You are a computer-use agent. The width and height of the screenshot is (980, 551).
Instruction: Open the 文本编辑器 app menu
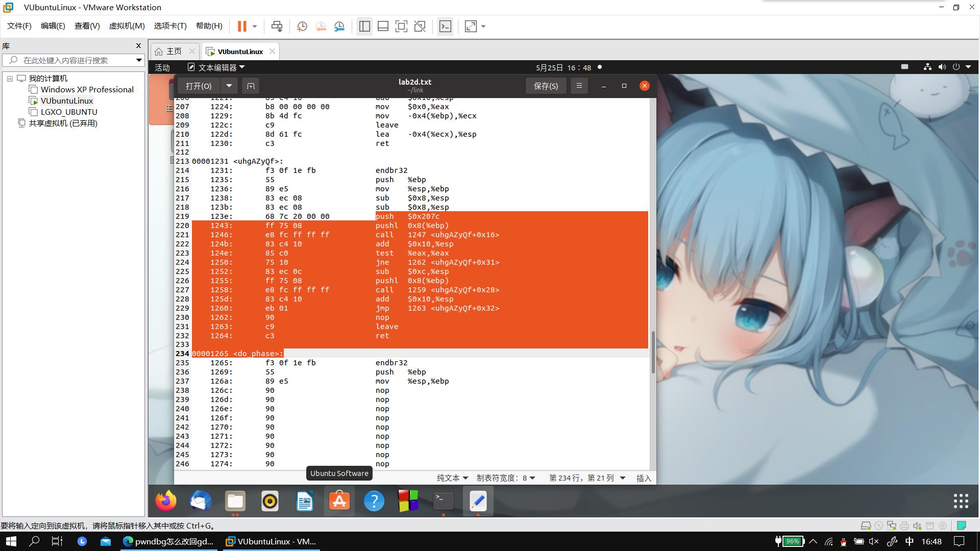(216, 67)
